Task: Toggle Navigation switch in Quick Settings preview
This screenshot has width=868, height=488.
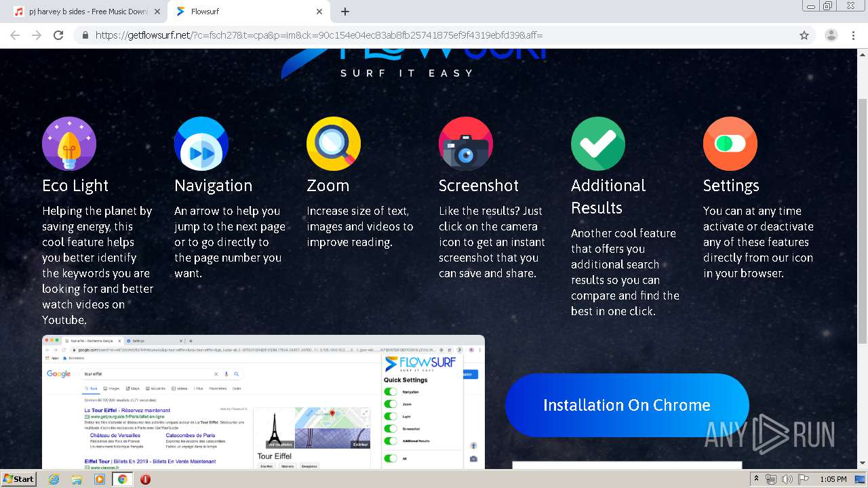Action: (x=391, y=392)
